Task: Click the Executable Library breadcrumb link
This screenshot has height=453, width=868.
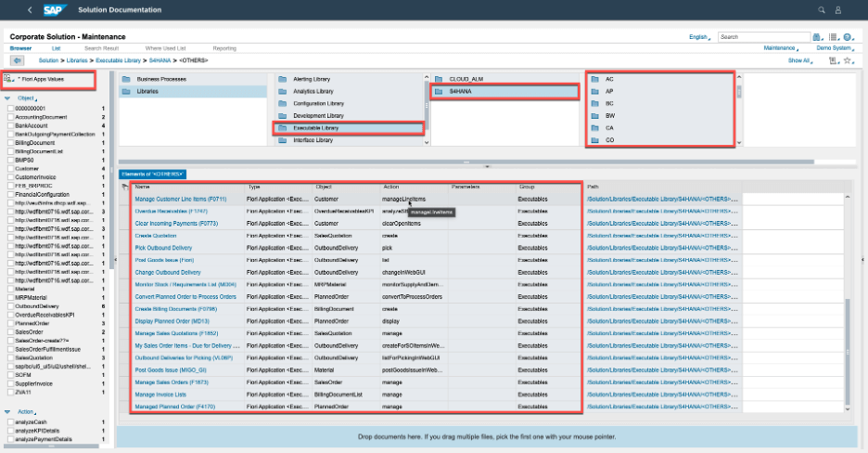Action: [x=118, y=60]
